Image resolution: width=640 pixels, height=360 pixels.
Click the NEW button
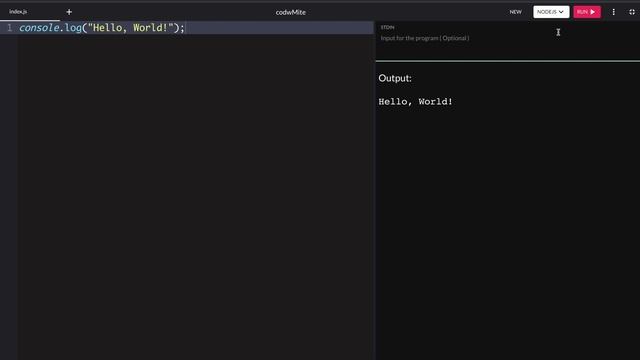click(x=515, y=12)
